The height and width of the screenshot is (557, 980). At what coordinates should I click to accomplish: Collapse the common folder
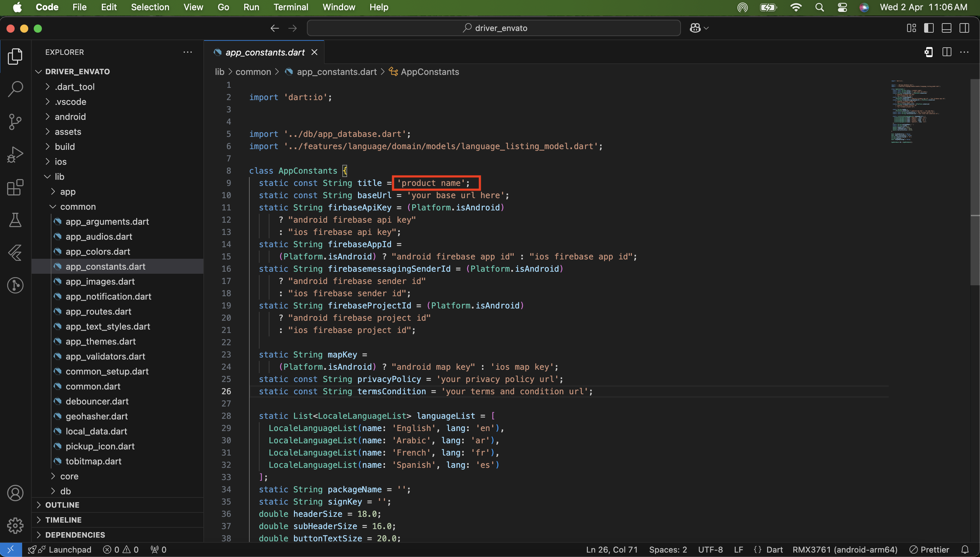tap(117, 207)
